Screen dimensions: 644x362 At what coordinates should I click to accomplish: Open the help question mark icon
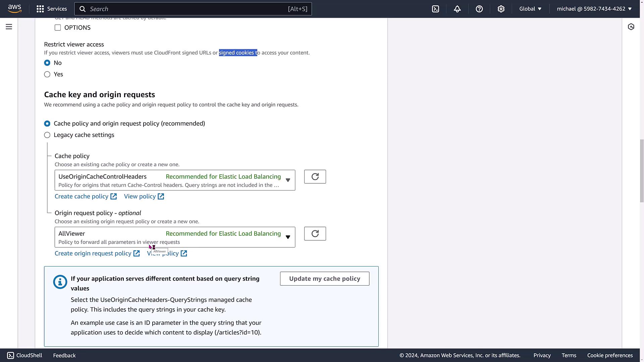click(479, 9)
